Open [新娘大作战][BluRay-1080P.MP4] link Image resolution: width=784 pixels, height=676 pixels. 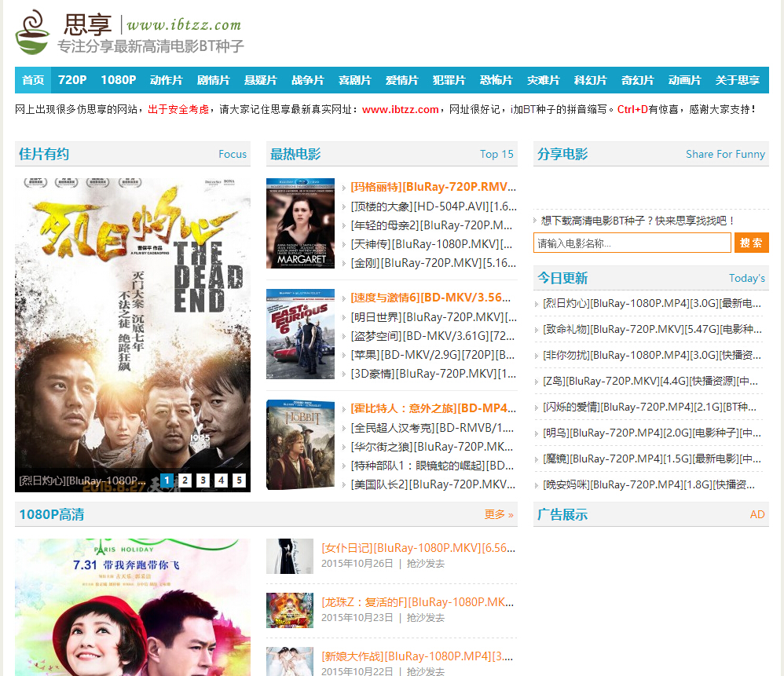click(417, 656)
